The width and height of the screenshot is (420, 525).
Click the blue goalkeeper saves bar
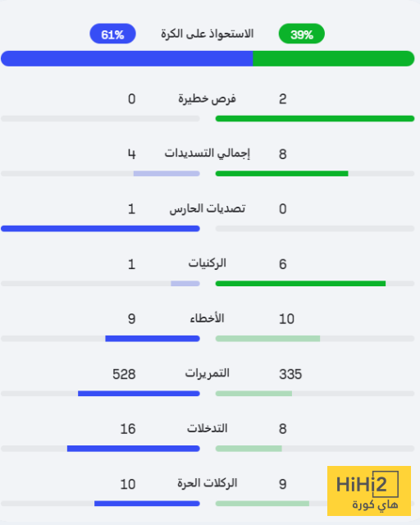point(100,229)
